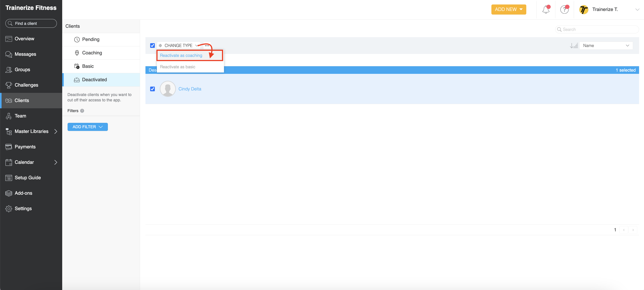Open the Add-ons page
644x290 pixels.
pos(31,193)
